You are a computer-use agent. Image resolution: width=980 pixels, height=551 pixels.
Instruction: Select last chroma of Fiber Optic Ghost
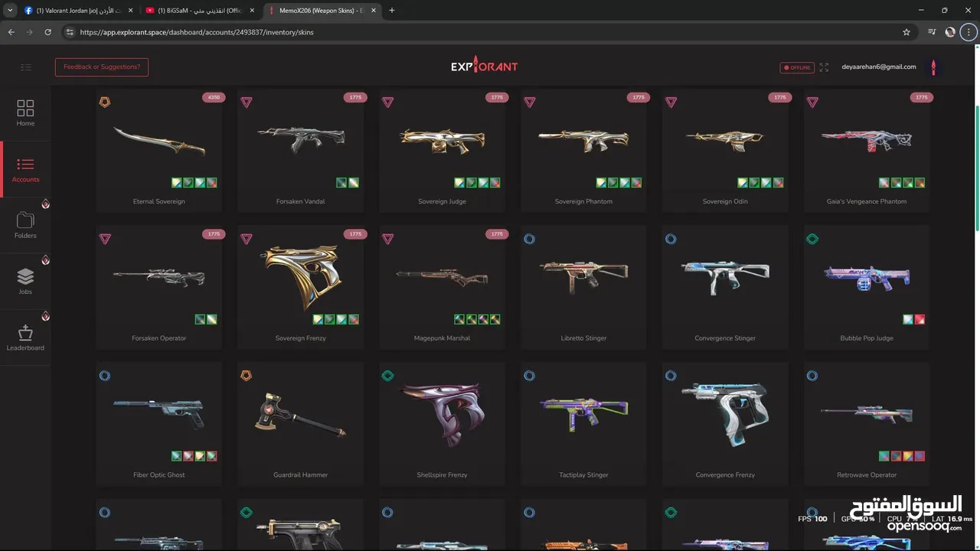[212, 456]
